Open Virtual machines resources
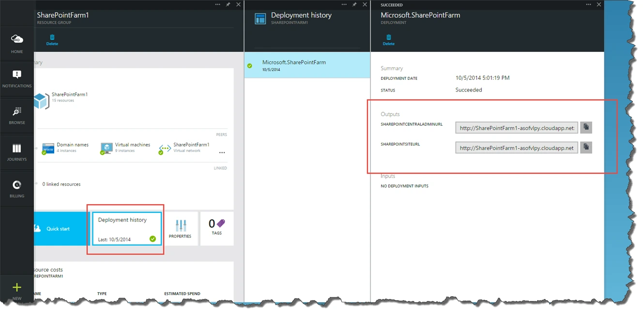The width and height of the screenshot is (644, 315). (125, 147)
